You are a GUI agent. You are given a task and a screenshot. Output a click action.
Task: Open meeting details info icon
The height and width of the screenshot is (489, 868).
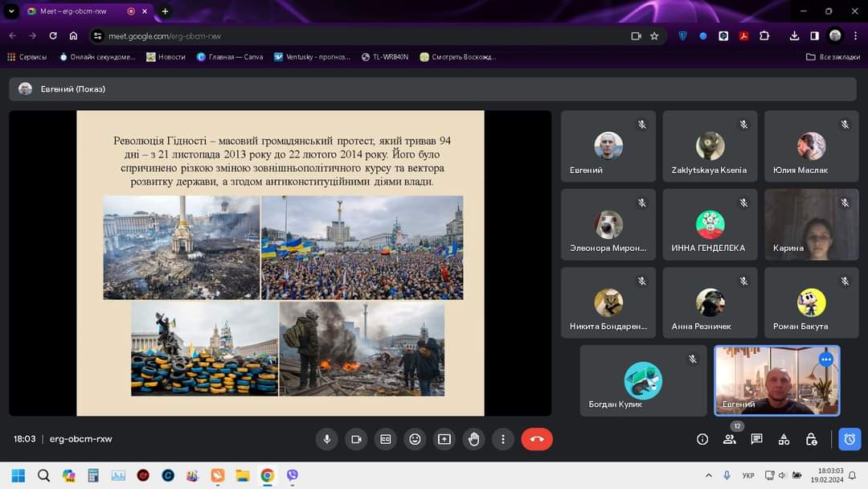point(702,439)
